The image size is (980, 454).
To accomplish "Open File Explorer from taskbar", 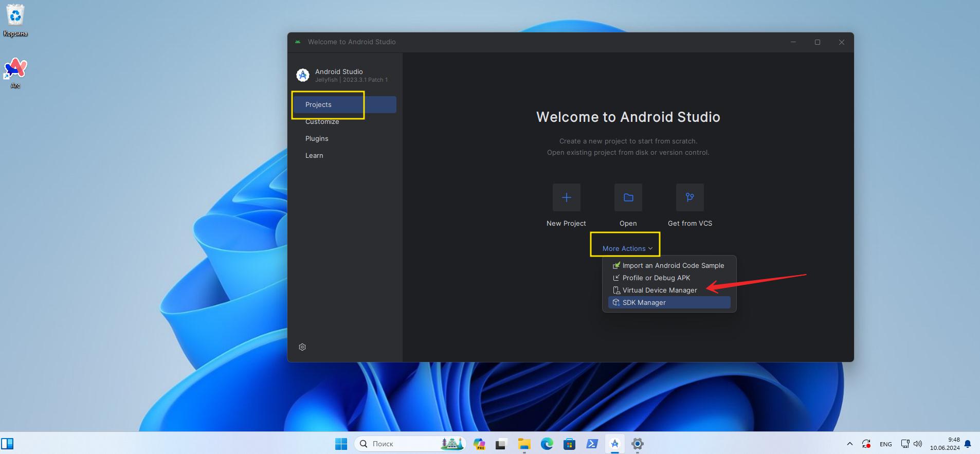I will (524, 444).
